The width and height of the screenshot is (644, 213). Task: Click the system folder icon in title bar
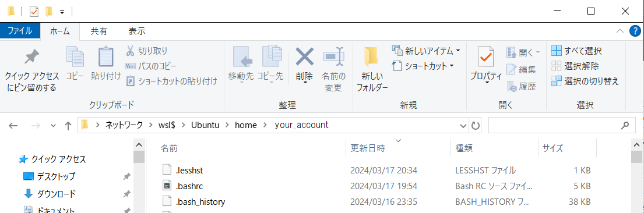click(x=11, y=12)
